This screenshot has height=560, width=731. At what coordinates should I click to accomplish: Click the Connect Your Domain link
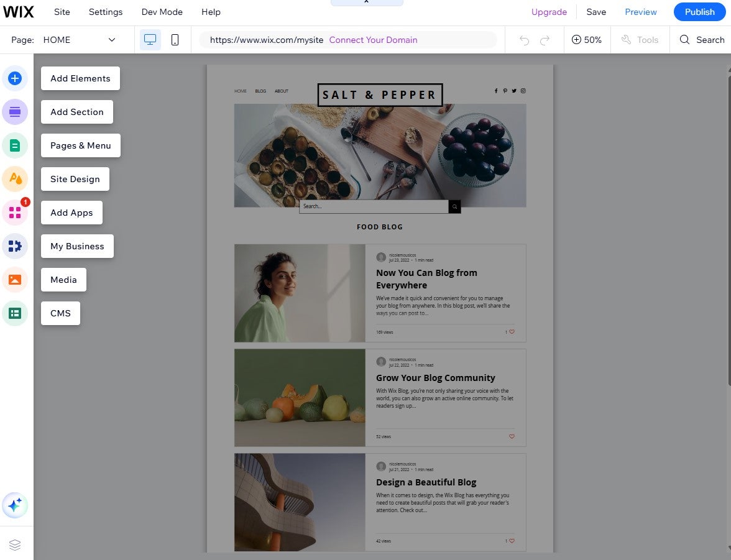pyautogui.click(x=373, y=40)
